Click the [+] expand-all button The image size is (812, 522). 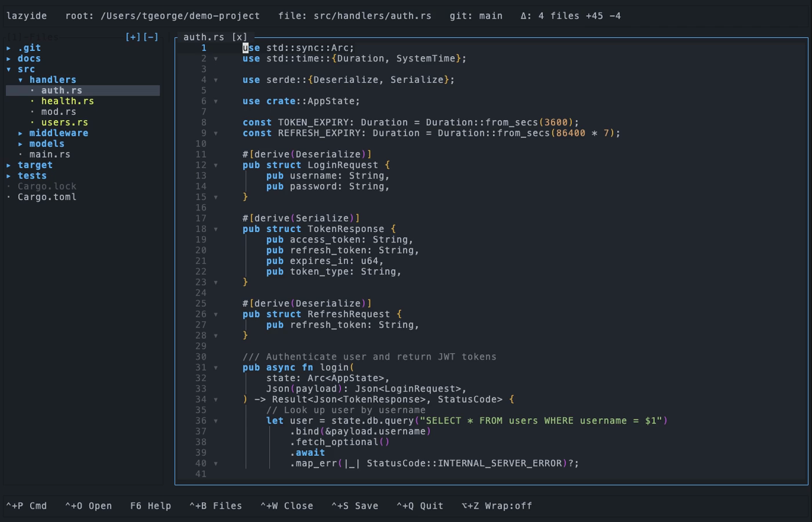coord(133,37)
